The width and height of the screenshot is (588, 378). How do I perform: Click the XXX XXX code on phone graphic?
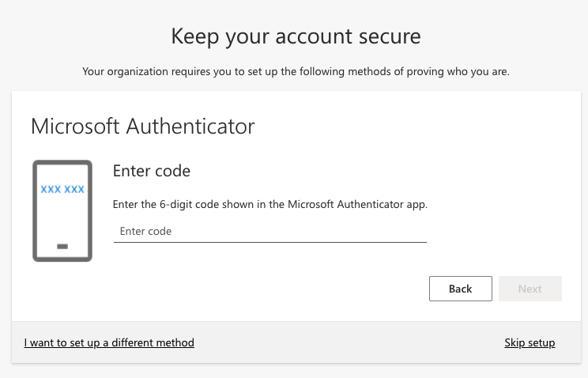(62, 190)
